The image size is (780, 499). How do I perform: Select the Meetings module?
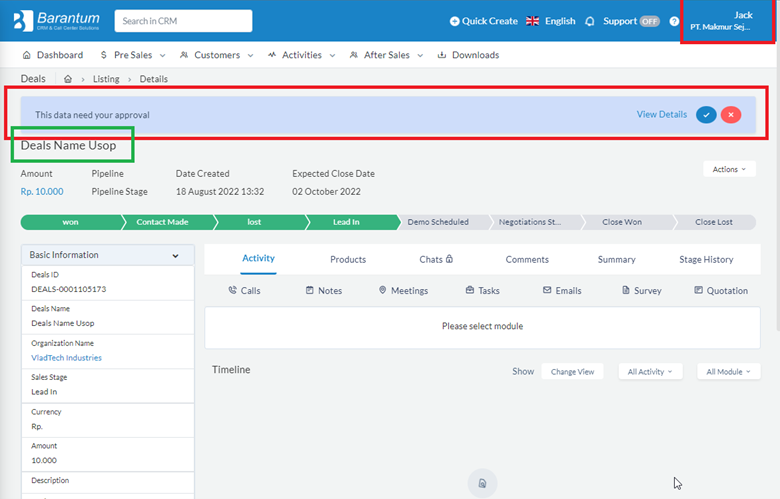[x=403, y=291]
